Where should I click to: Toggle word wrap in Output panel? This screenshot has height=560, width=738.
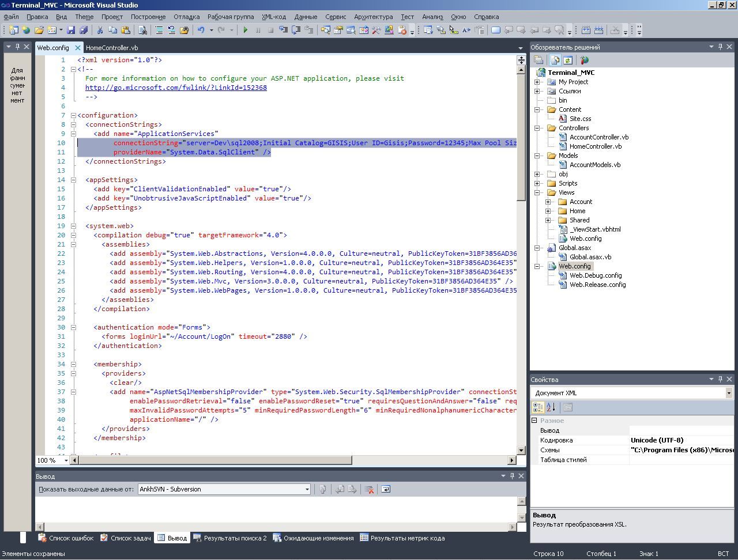point(386,489)
